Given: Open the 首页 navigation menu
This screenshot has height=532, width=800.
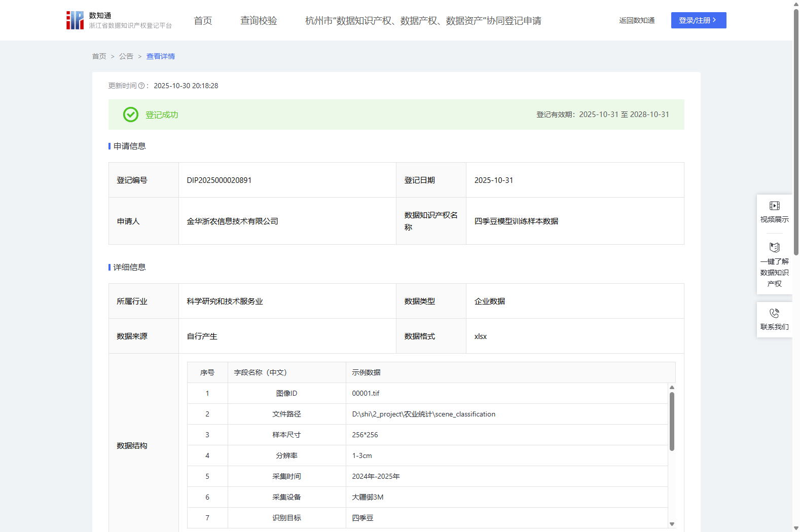Looking at the screenshot, I should click(x=203, y=20).
